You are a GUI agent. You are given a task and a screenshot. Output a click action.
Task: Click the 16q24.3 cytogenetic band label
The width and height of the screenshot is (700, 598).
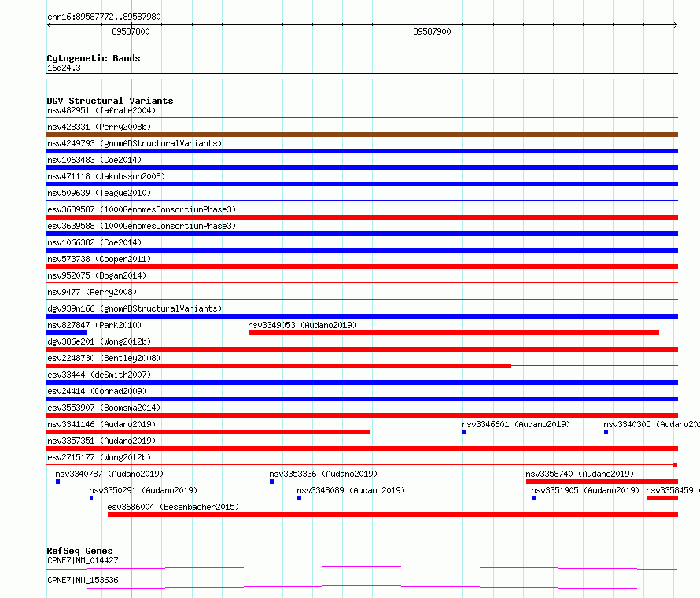click(64, 68)
